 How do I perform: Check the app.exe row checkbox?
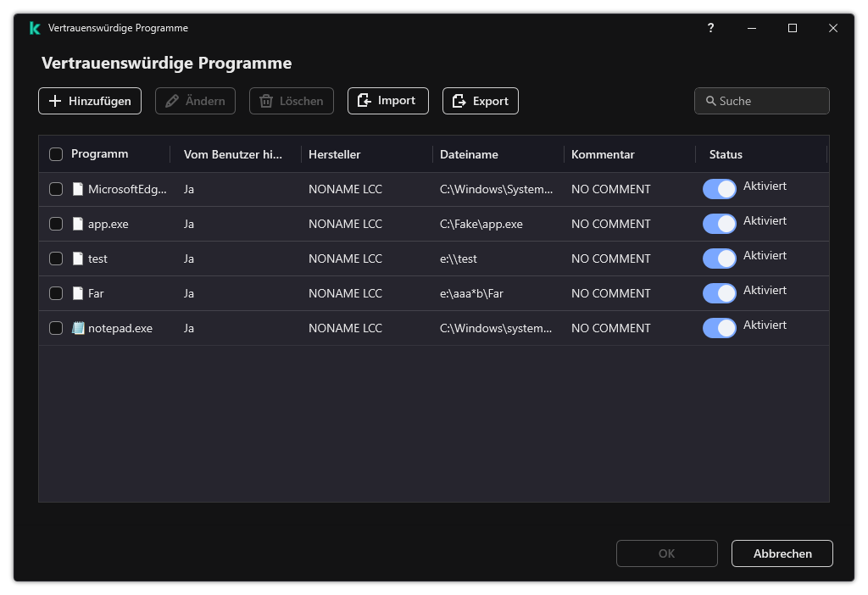pyautogui.click(x=56, y=224)
